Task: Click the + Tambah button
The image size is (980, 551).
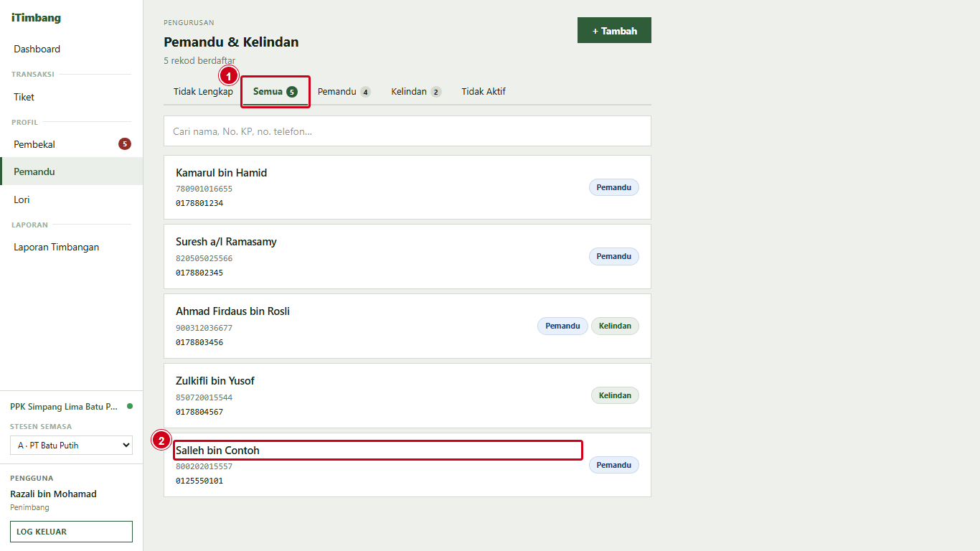Action: pyautogui.click(x=614, y=30)
